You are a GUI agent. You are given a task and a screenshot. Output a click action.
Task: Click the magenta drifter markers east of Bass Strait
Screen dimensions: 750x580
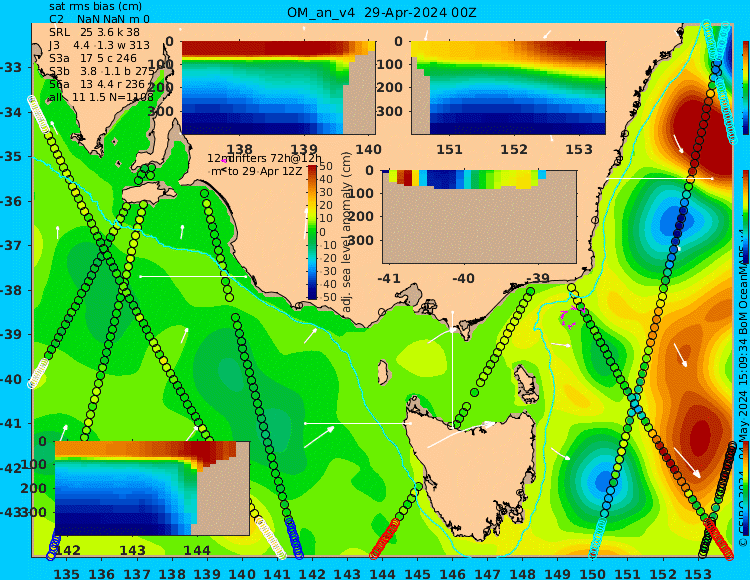point(573,317)
